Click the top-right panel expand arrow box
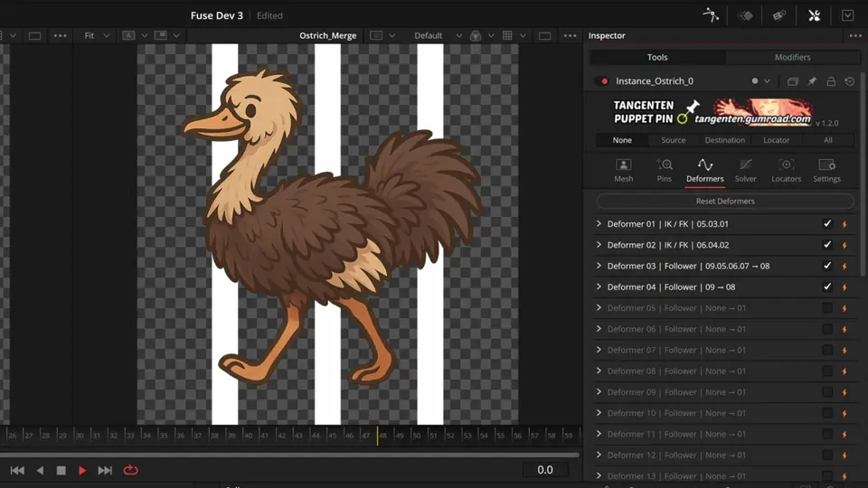 tap(847, 15)
